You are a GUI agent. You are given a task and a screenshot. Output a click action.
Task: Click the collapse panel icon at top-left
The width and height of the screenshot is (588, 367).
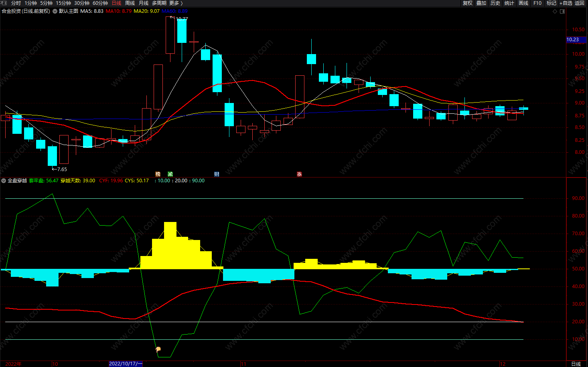[4, 3]
